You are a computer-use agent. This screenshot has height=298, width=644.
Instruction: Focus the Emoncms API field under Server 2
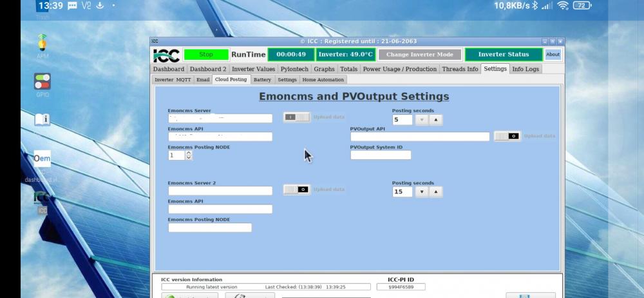point(220,209)
